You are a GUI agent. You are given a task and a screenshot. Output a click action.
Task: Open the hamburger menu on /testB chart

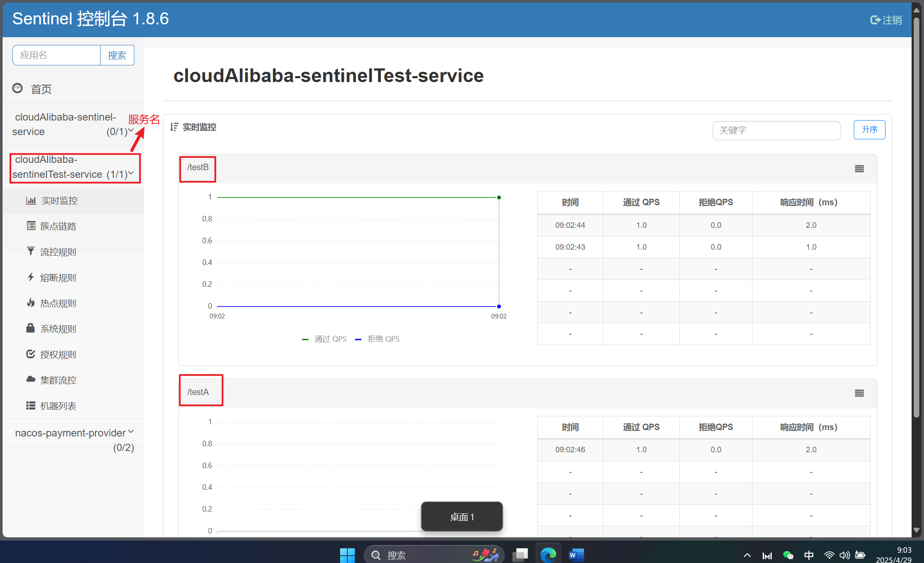click(859, 169)
